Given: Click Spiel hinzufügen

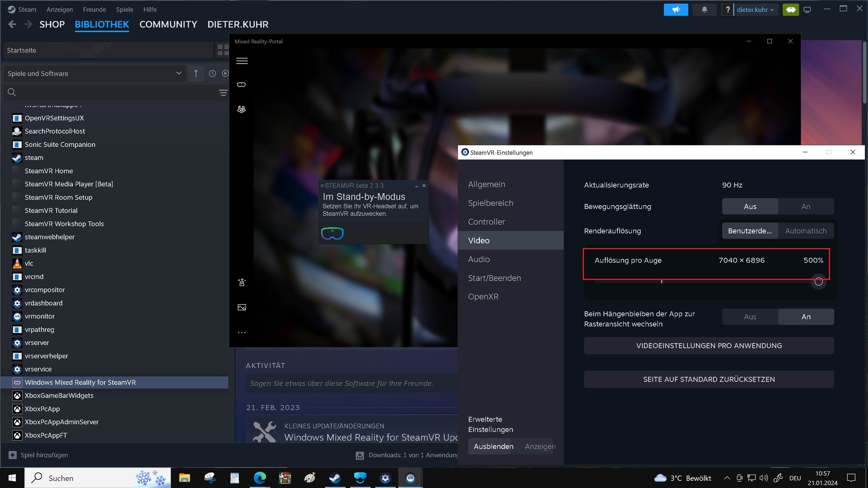Looking at the screenshot, I should pos(38,455).
